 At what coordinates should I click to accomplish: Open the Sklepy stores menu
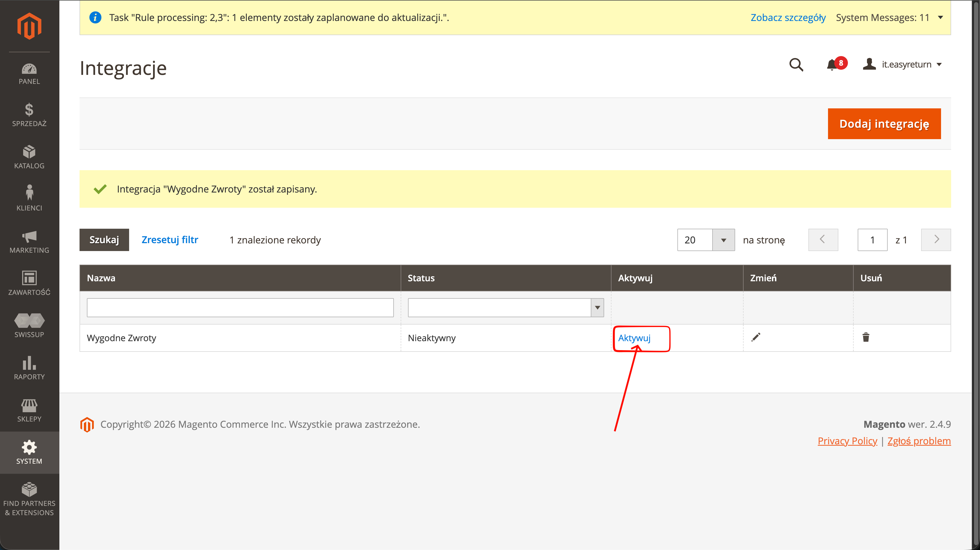(x=29, y=411)
